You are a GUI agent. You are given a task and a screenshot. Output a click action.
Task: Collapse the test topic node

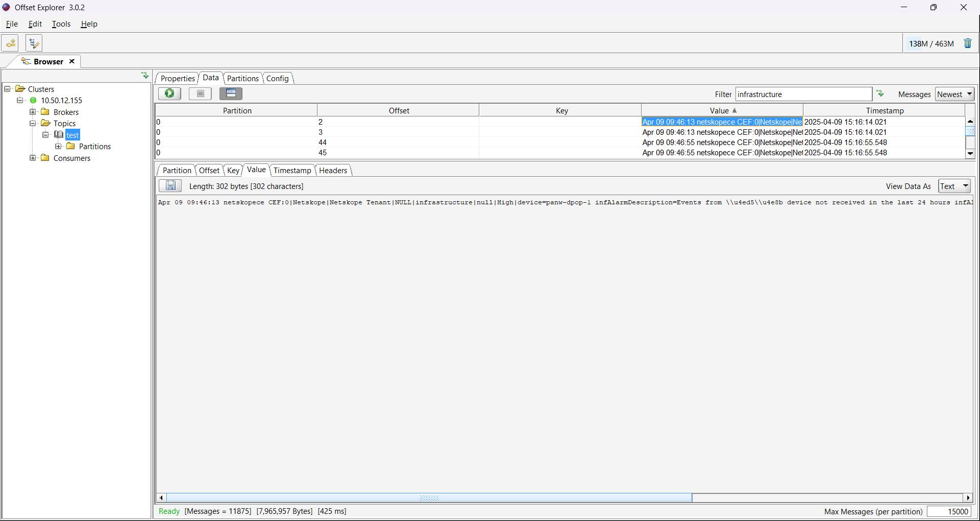pos(45,135)
